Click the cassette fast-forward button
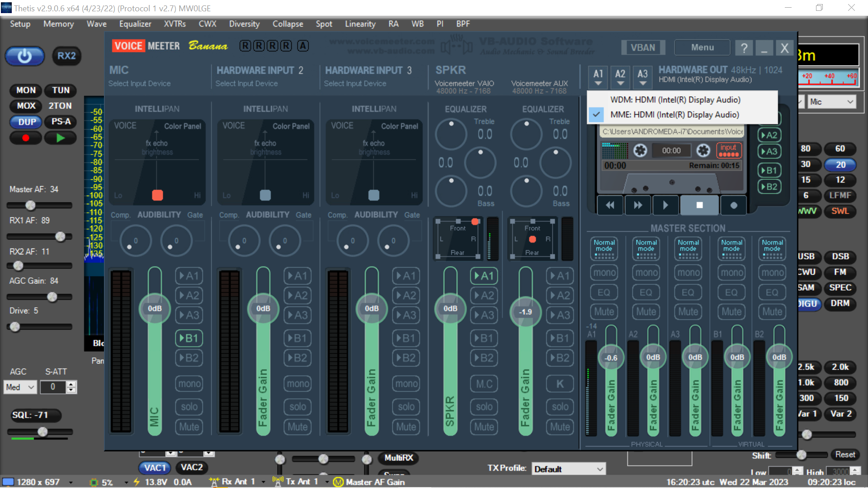Screen dimensions: 868x488 click(x=637, y=205)
